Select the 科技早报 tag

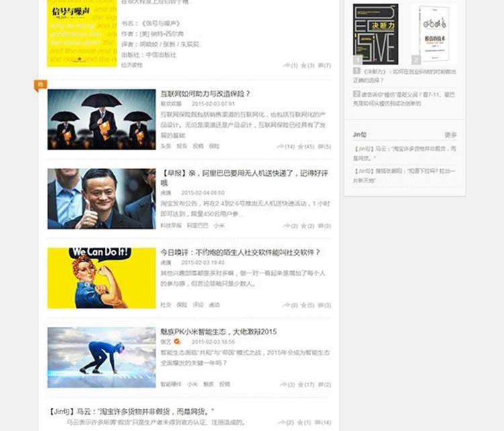coord(171,226)
